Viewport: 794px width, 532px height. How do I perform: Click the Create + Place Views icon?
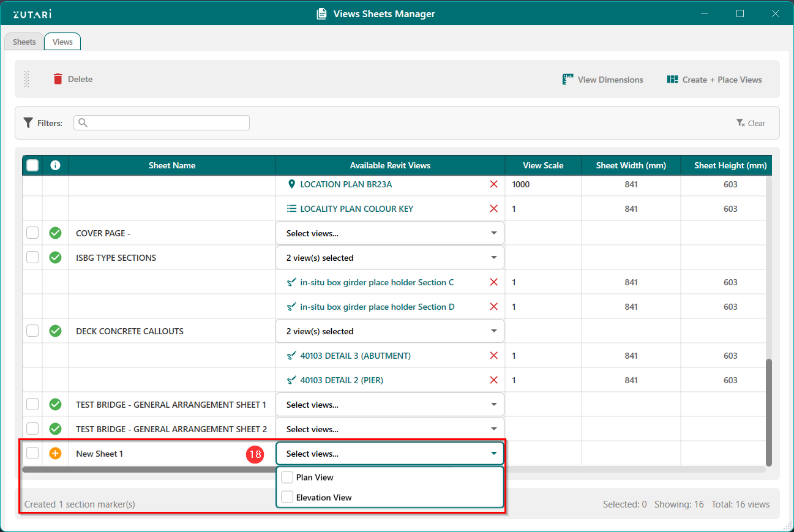pyautogui.click(x=672, y=80)
